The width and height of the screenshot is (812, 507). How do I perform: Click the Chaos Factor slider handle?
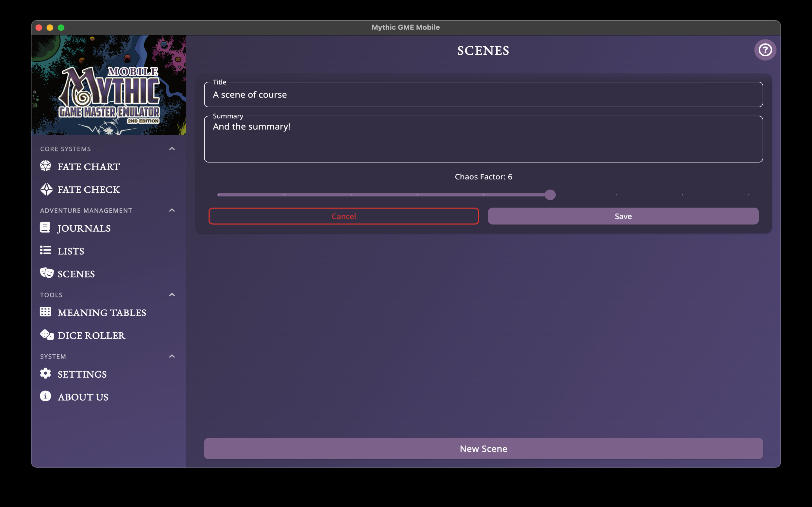[550, 195]
